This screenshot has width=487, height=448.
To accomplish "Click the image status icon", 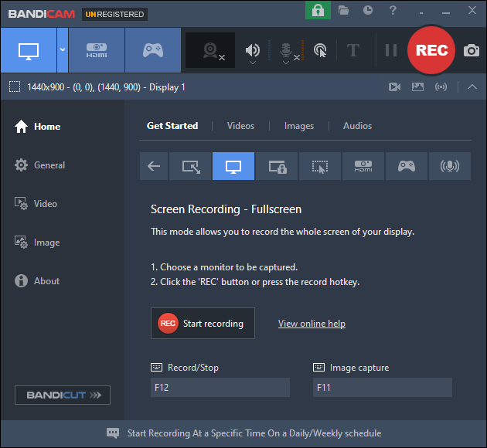I will click(417, 87).
